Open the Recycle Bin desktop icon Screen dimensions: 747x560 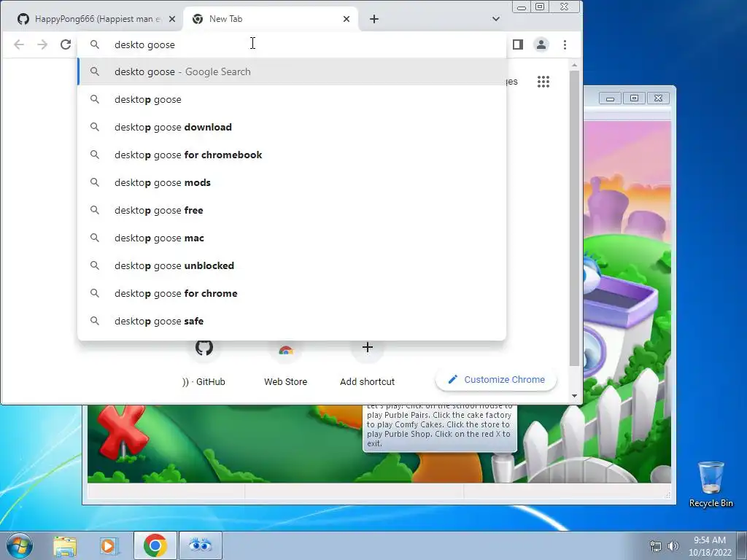pyautogui.click(x=711, y=484)
